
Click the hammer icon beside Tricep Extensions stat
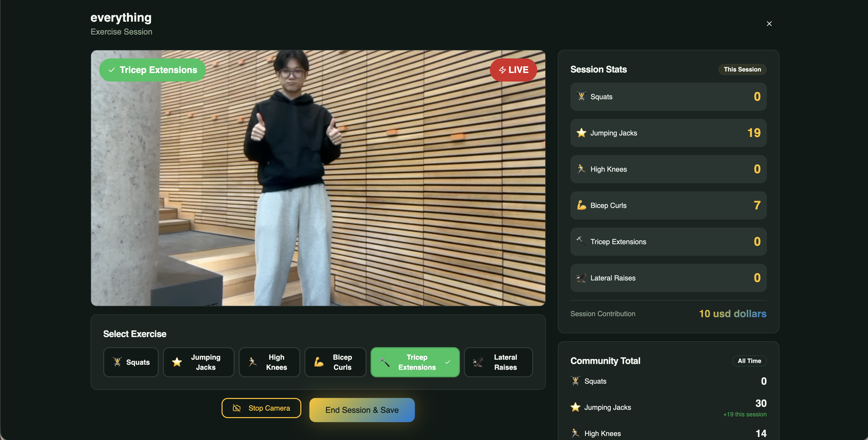(x=580, y=241)
